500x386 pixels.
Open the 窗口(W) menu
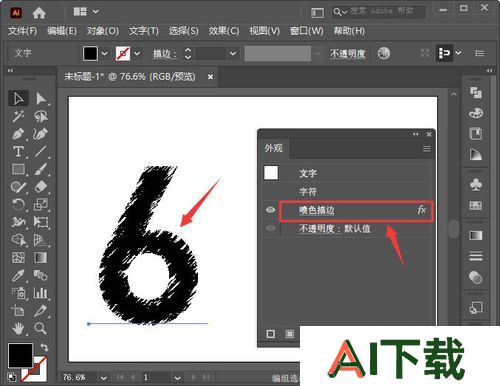[x=307, y=31]
